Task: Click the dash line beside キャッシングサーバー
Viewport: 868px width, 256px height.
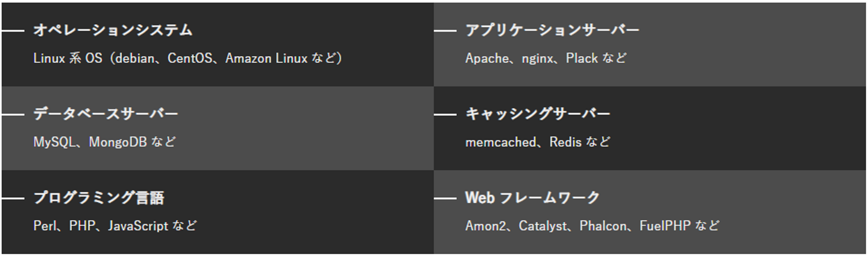Action: [445, 114]
